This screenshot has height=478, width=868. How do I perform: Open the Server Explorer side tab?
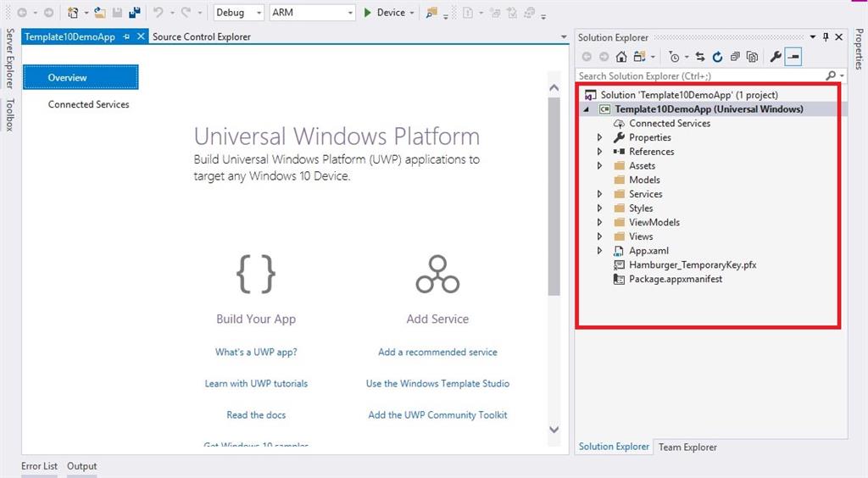(9, 58)
